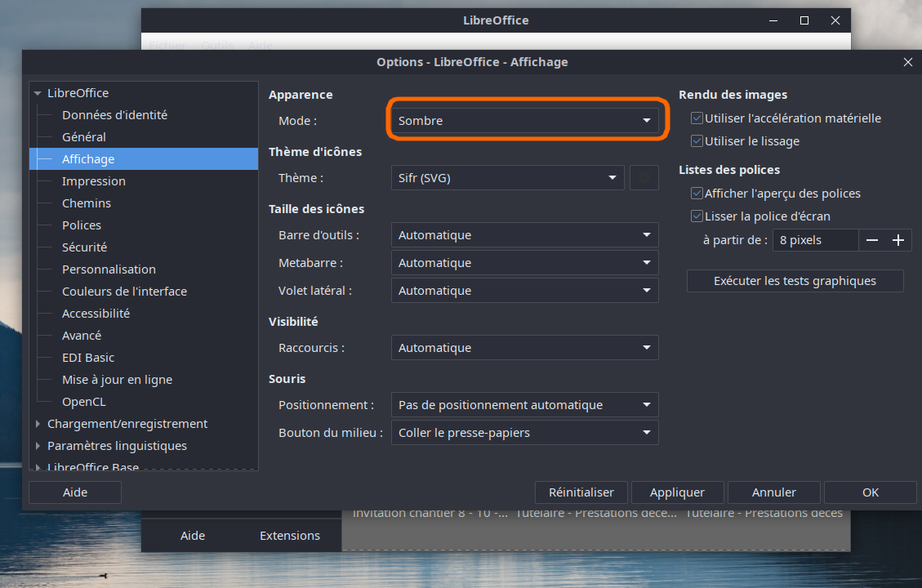Viewport: 922px width, 588px height.
Task: Expand the Chargement/enregistrement tree node
Action: [x=38, y=424]
